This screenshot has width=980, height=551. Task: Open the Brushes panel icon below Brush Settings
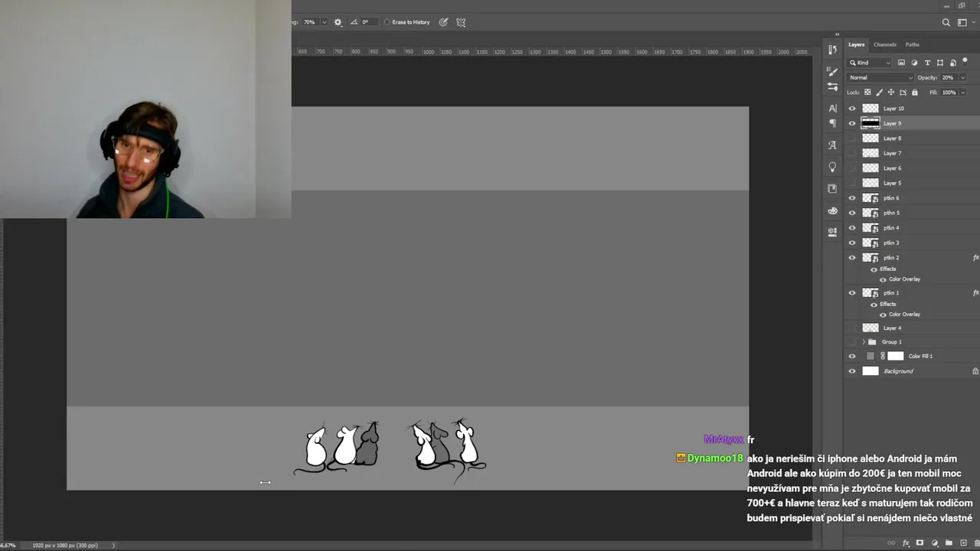832,86
